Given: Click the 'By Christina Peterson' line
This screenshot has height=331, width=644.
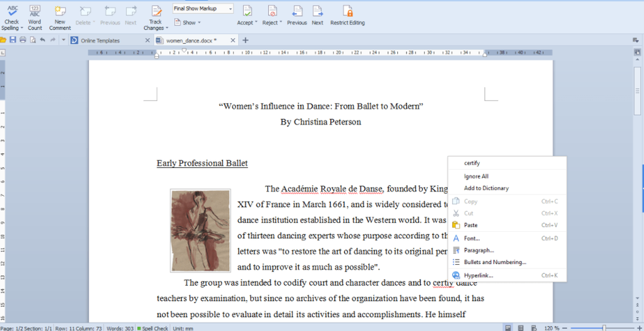Looking at the screenshot, I should (x=321, y=122).
